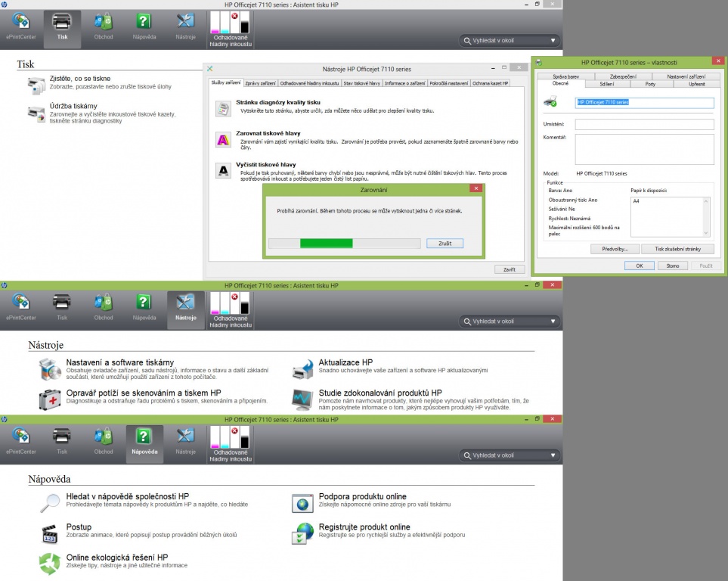The height and width of the screenshot is (581, 728).
Task: Switch to the Ochrana kazet HP tab
Action: point(491,83)
